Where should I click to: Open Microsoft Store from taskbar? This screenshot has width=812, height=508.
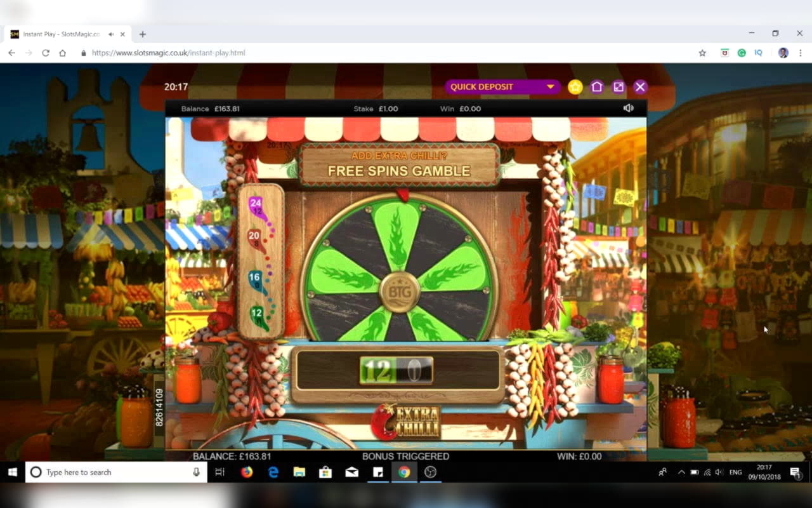[325, 472]
